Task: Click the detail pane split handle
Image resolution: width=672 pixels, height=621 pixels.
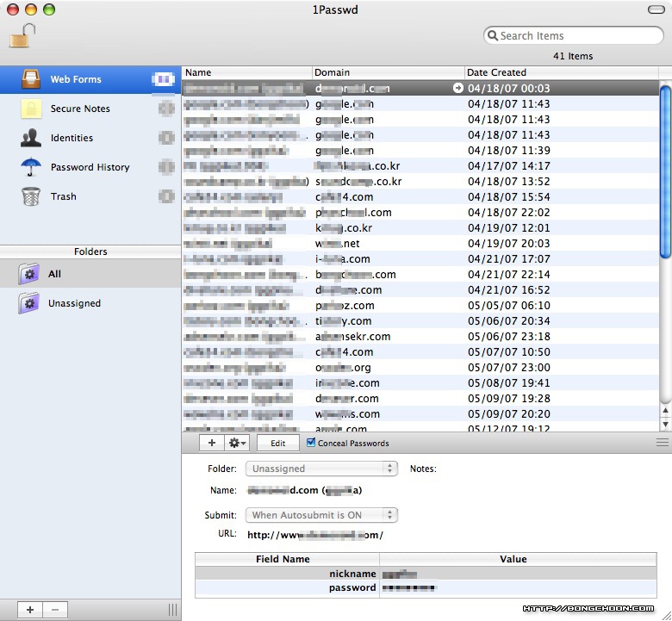Action: [x=663, y=443]
